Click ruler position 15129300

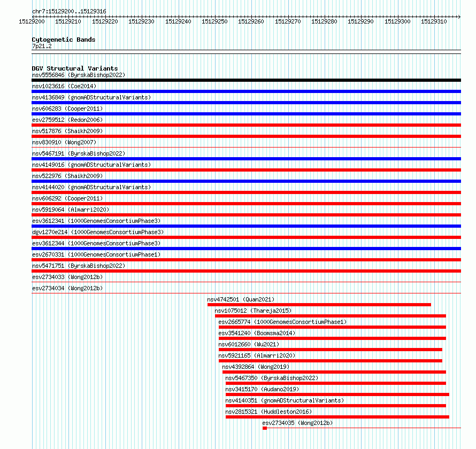click(x=397, y=21)
